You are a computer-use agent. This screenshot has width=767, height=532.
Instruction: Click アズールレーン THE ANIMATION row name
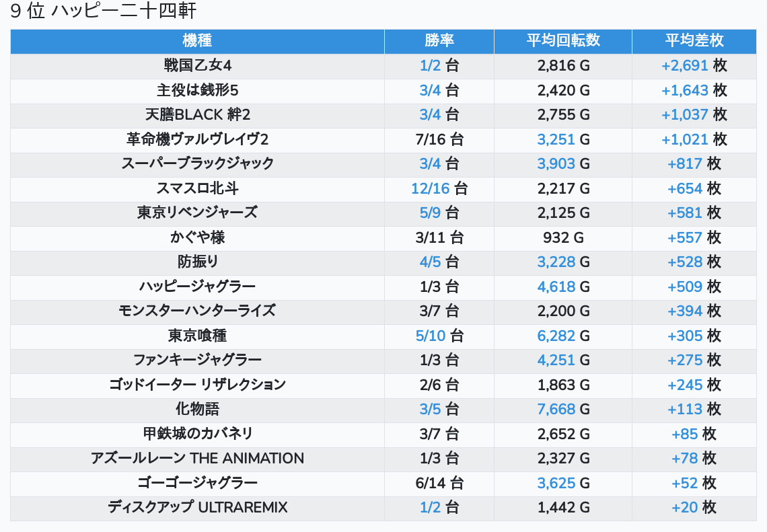point(197,458)
